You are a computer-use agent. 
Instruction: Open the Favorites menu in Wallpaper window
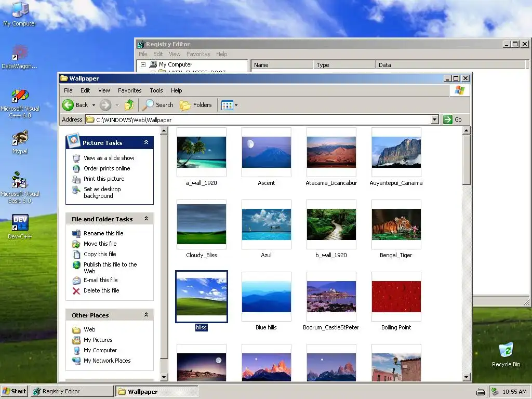click(x=129, y=90)
